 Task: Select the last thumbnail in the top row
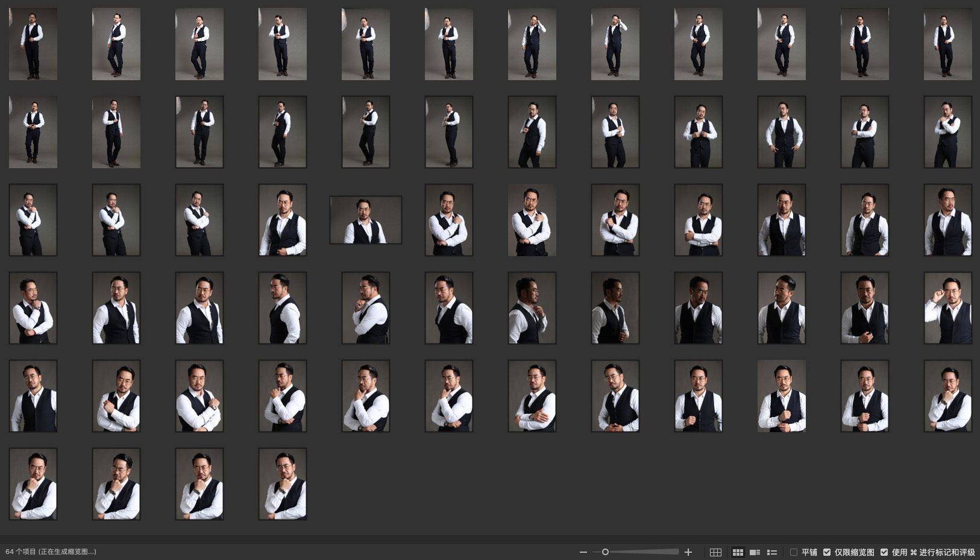947,44
